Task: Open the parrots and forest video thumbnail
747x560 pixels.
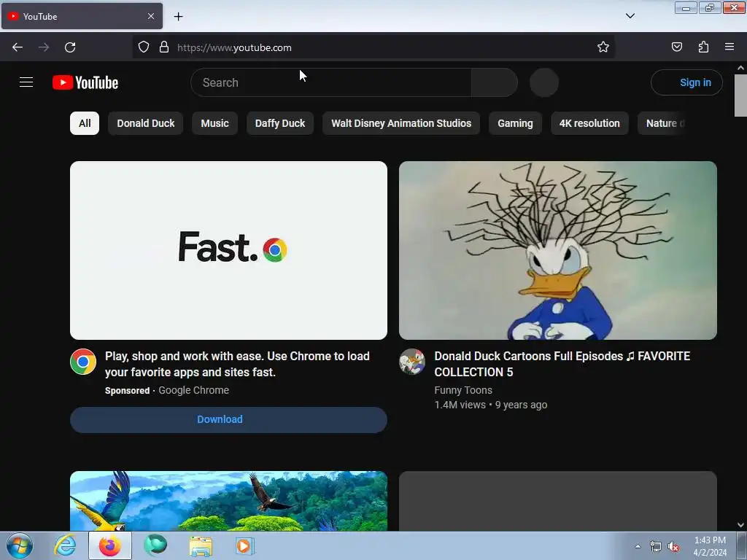Action: 228,501
